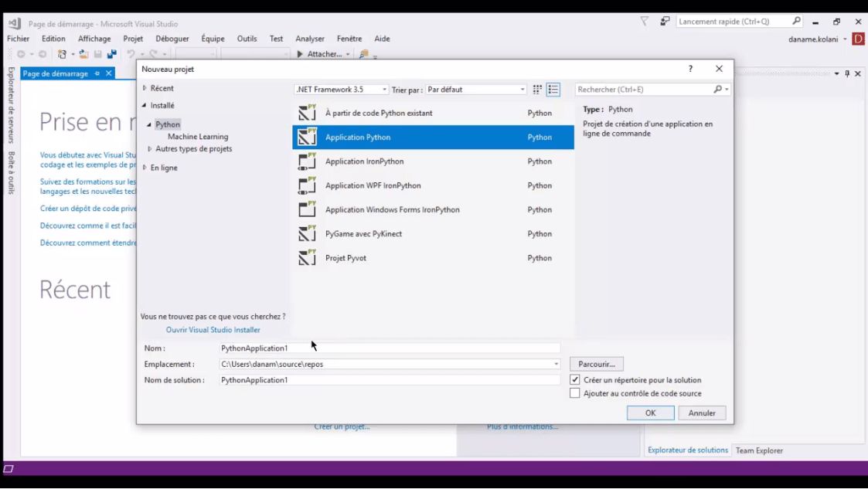Open the Fichier menu
This screenshot has height=489, width=868.
click(x=19, y=39)
